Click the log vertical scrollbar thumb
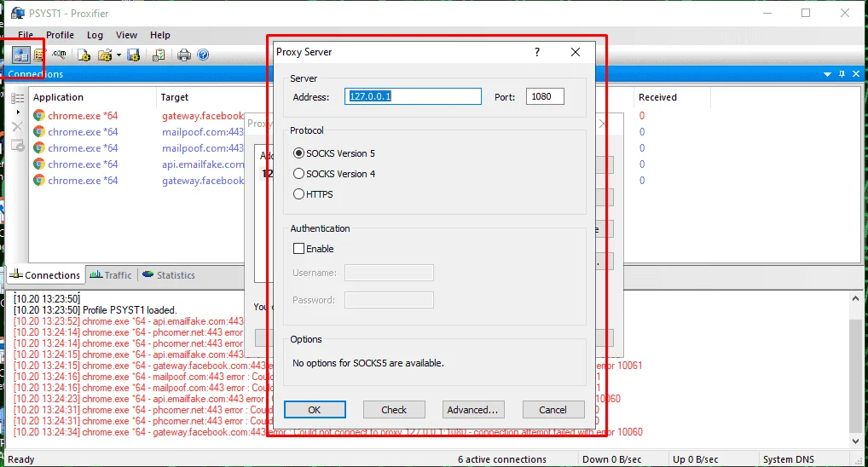 click(855, 377)
